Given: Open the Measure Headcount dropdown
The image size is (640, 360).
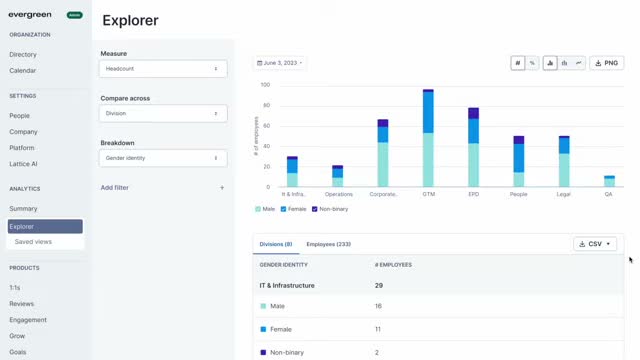Looking at the screenshot, I should (x=163, y=69).
